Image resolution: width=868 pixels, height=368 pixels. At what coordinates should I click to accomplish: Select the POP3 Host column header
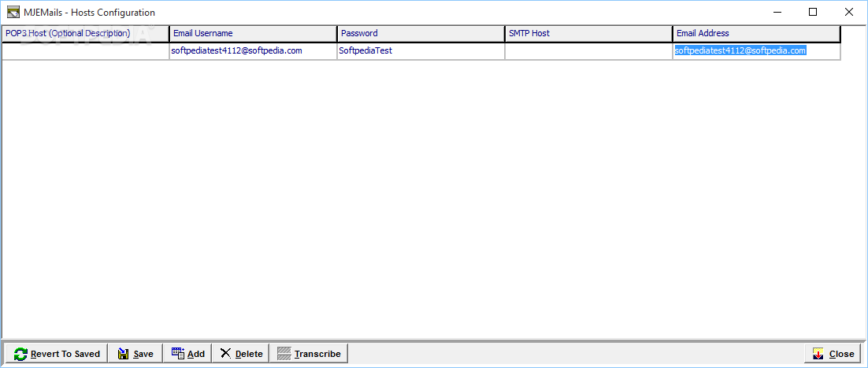86,34
